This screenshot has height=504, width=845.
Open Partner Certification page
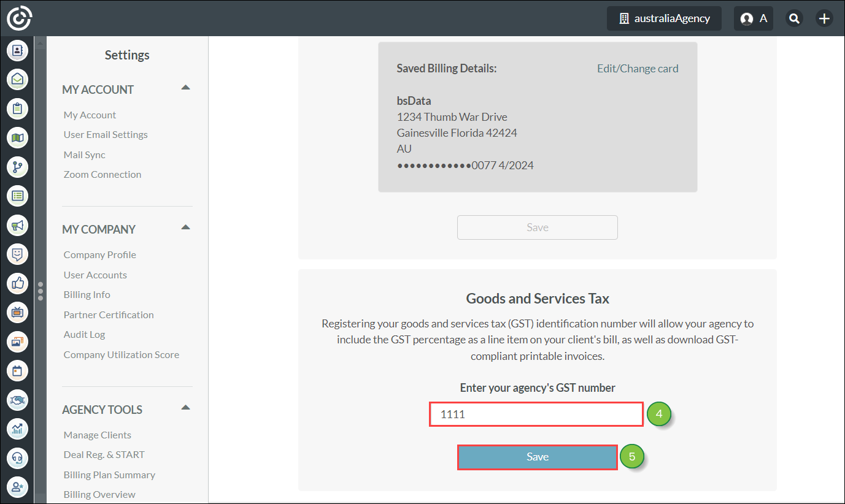109,315
